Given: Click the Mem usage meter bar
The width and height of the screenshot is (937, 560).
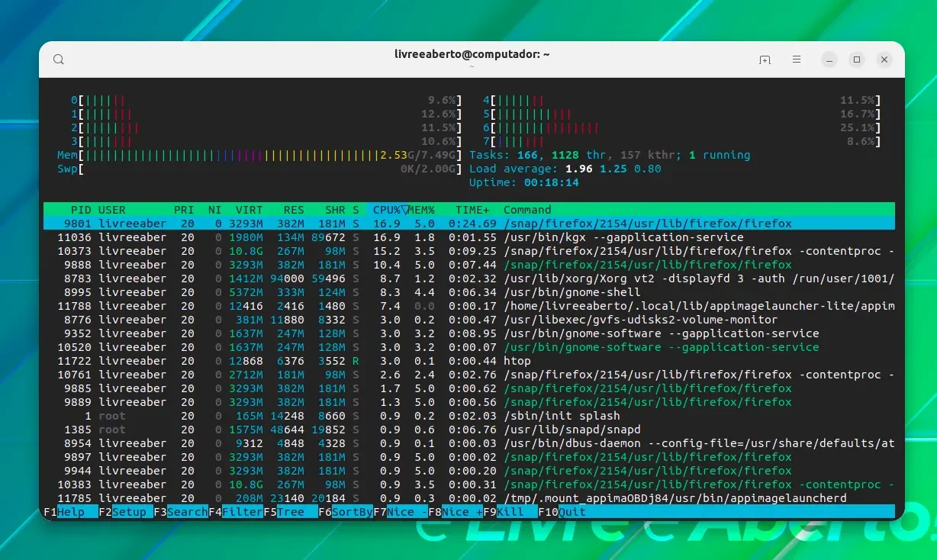Looking at the screenshot, I should click(x=260, y=155).
